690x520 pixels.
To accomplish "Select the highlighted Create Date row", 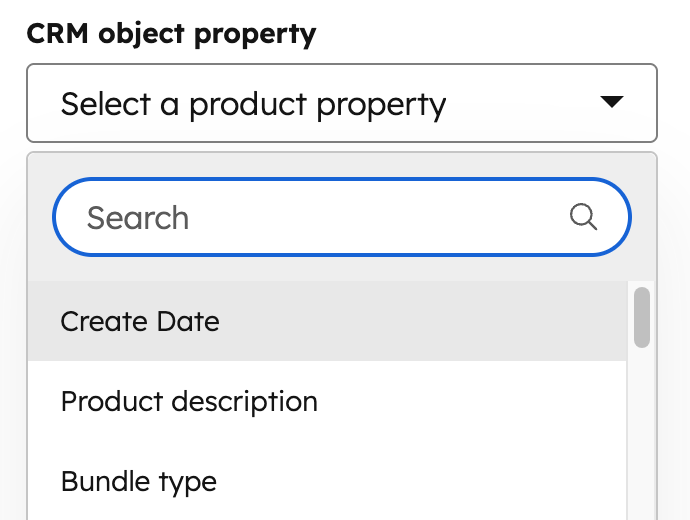I will 326,321.
